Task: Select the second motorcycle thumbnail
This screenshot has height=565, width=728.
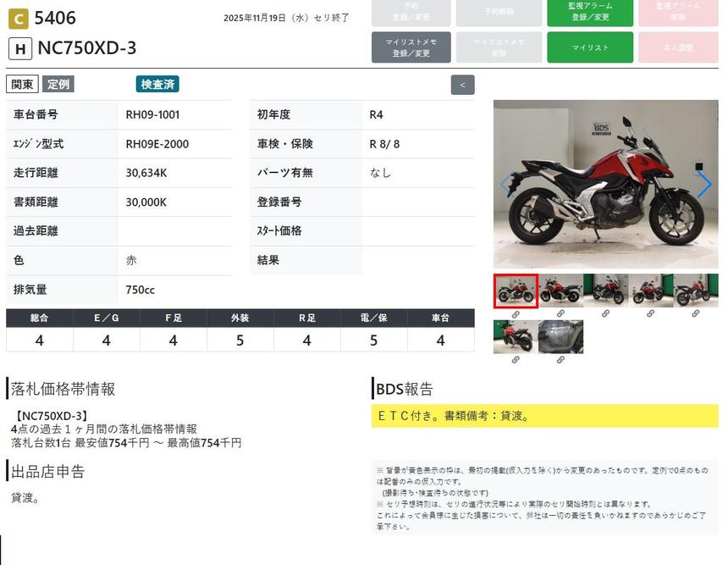Action: [x=560, y=291]
